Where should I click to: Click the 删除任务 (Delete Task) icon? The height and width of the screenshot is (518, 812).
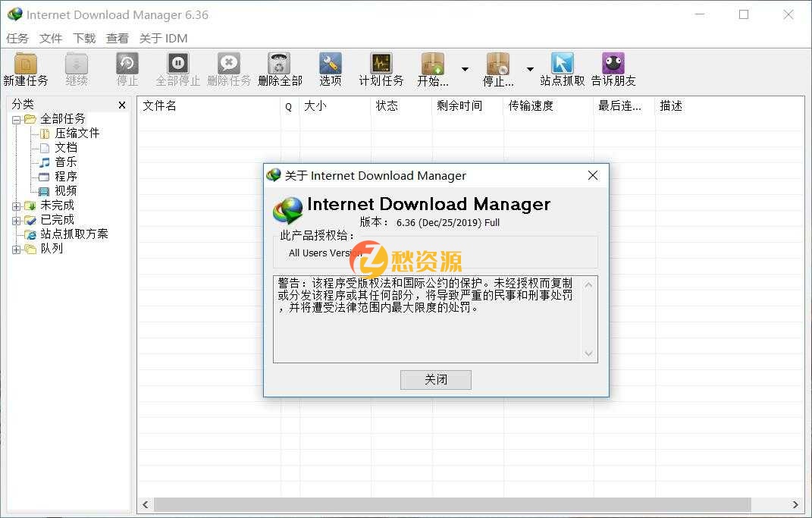pyautogui.click(x=229, y=68)
